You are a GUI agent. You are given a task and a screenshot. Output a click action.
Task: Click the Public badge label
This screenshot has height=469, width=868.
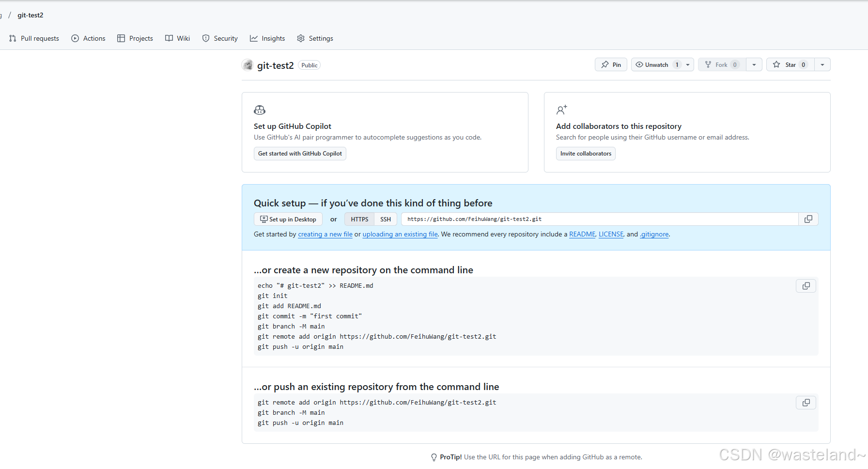[310, 65]
